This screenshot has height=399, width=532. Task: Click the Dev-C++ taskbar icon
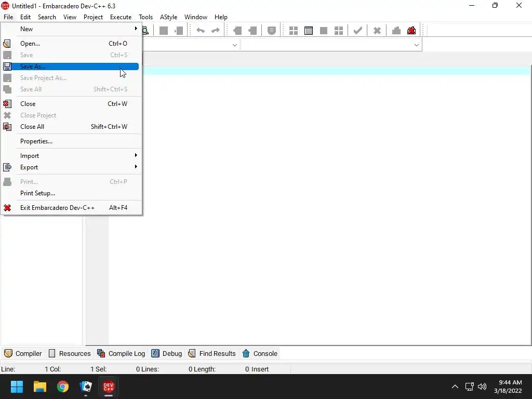tap(109, 387)
